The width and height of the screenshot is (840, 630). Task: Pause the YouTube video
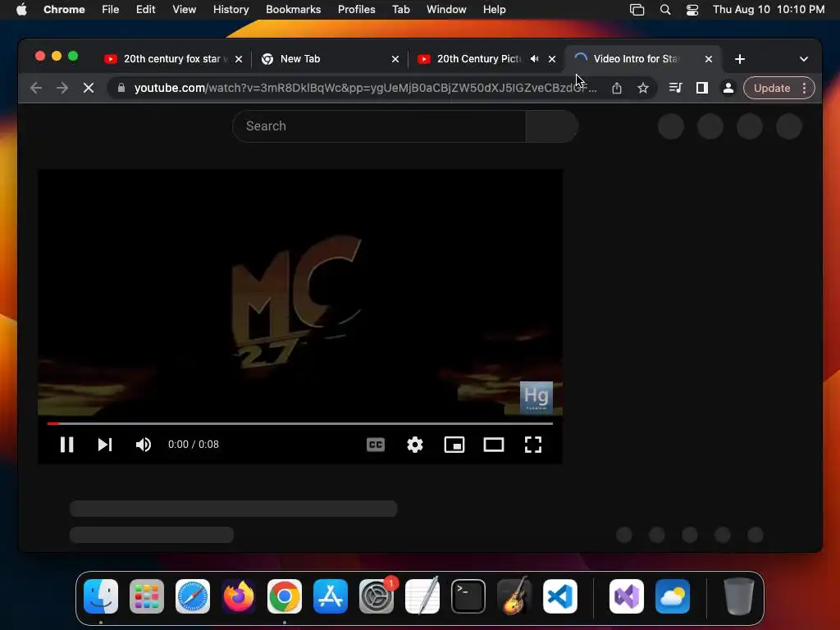66,445
